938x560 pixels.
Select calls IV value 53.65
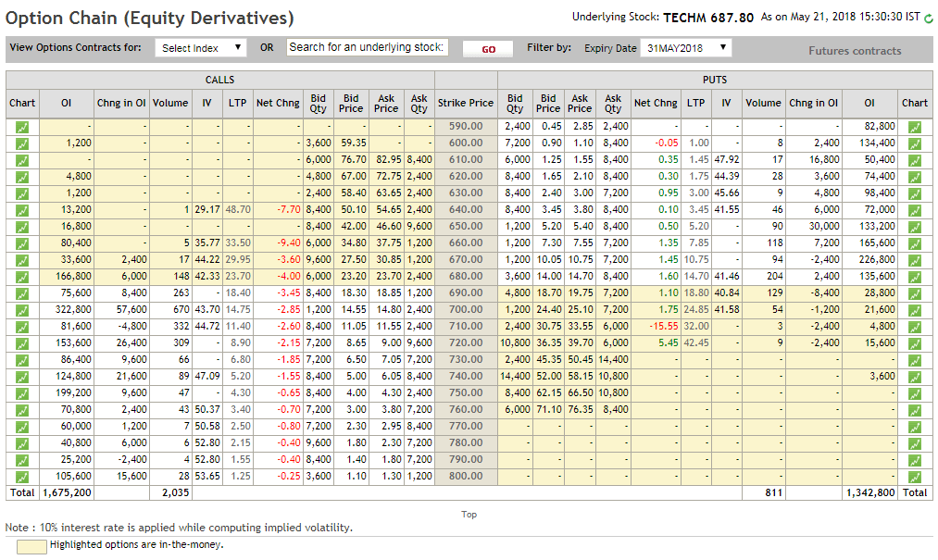(x=207, y=476)
